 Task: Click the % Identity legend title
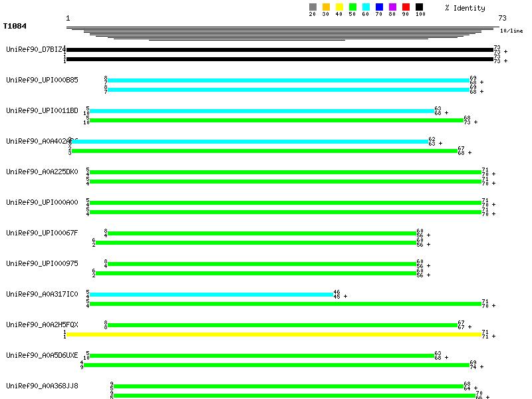point(465,8)
